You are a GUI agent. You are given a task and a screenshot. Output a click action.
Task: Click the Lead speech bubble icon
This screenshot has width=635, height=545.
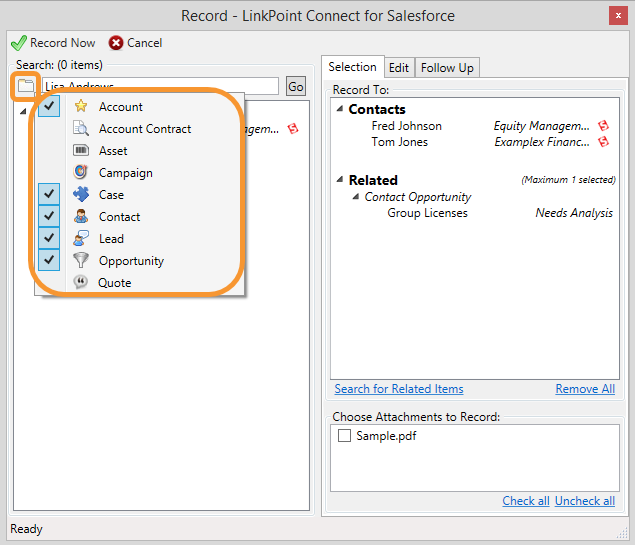click(81, 238)
